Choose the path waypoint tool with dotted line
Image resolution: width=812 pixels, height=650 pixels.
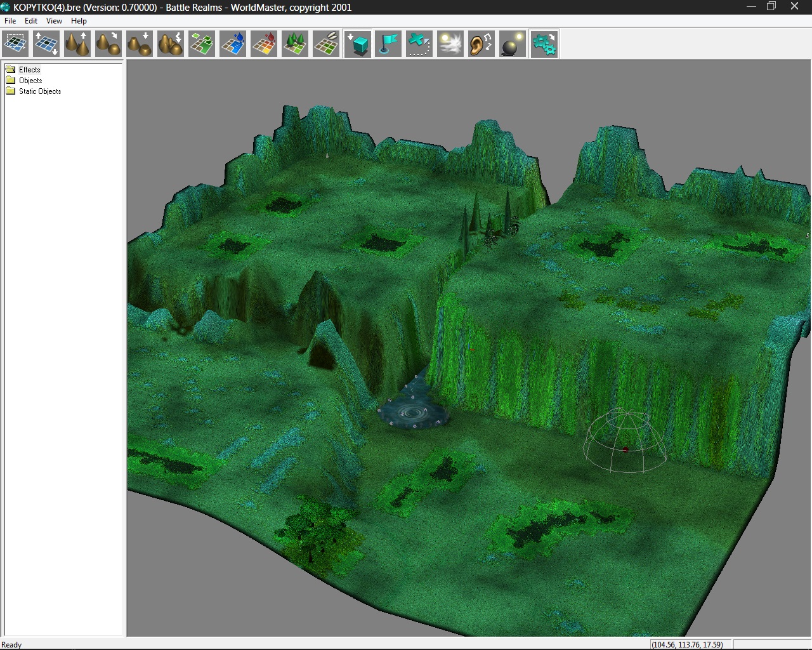[419, 44]
